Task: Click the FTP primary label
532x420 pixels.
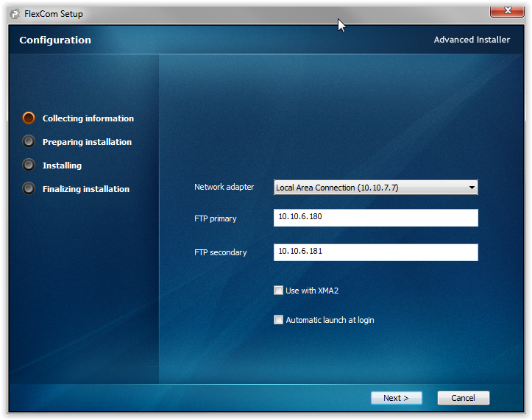Action: (216, 218)
